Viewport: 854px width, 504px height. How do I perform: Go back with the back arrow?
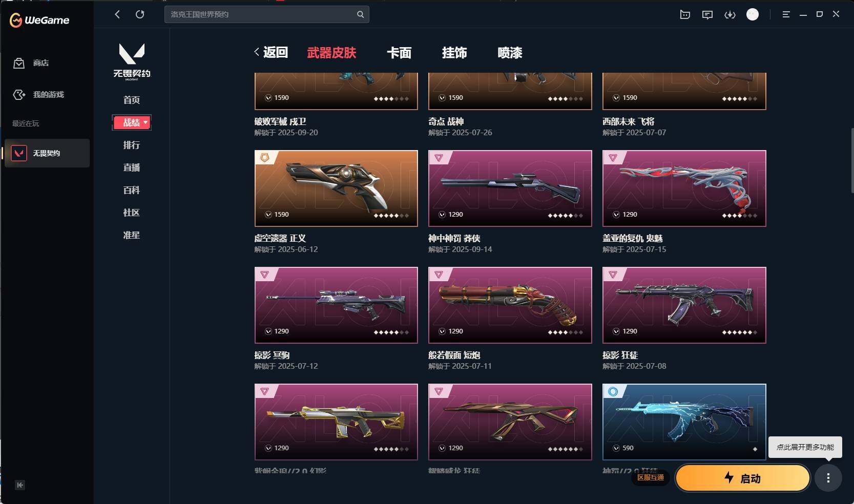coord(117,14)
